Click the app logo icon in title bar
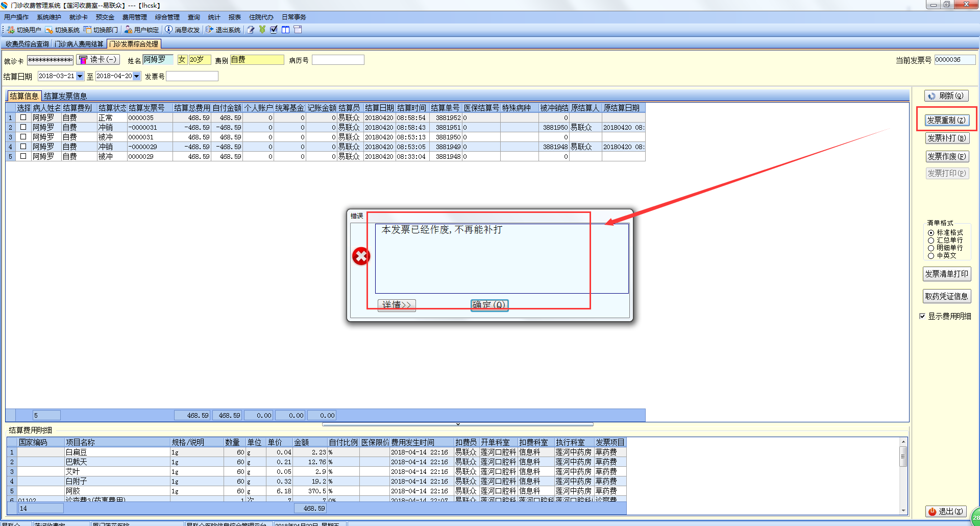This screenshot has height=526, width=980. pyautogui.click(x=4, y=5)
